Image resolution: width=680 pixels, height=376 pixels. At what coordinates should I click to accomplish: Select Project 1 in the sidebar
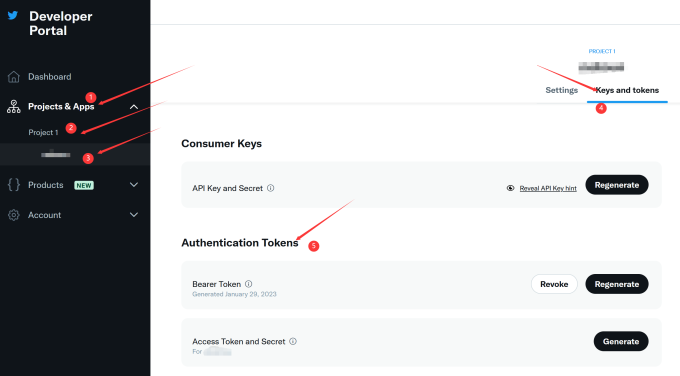pos(43,133)
